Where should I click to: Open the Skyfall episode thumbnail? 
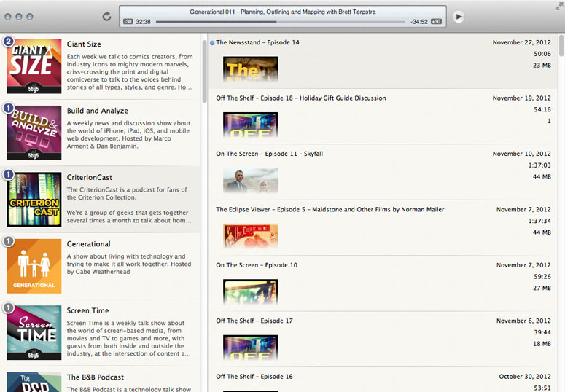pos(250,181)
